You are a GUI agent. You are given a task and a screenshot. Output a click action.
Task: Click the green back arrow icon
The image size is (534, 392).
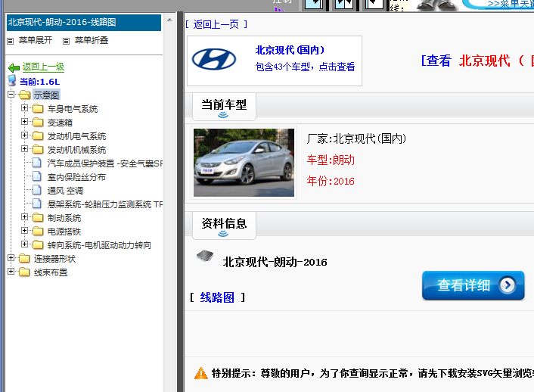click(x=14, y=67)
